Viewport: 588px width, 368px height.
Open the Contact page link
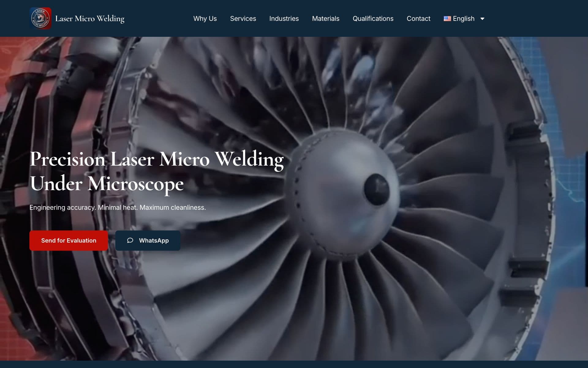click(x=418, y=19)
